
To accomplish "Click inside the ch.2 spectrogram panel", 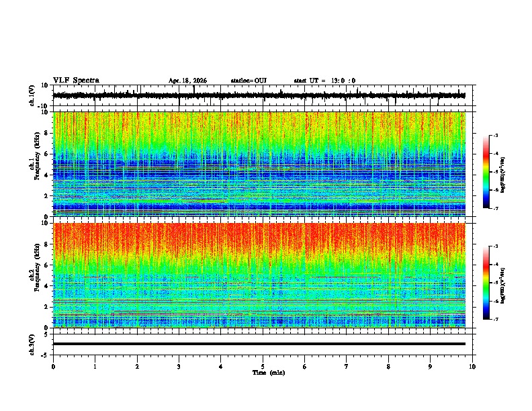I will tap(259, 275).
